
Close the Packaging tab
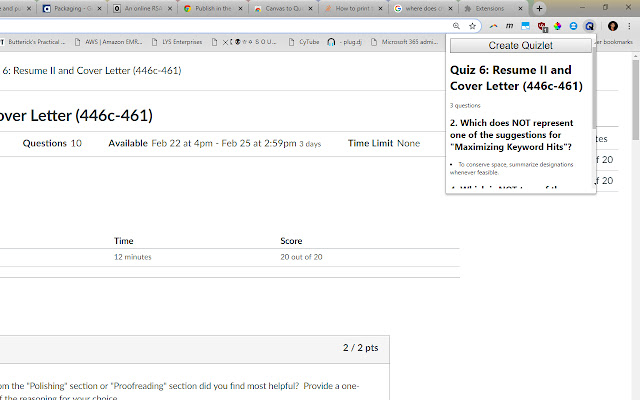99,9
